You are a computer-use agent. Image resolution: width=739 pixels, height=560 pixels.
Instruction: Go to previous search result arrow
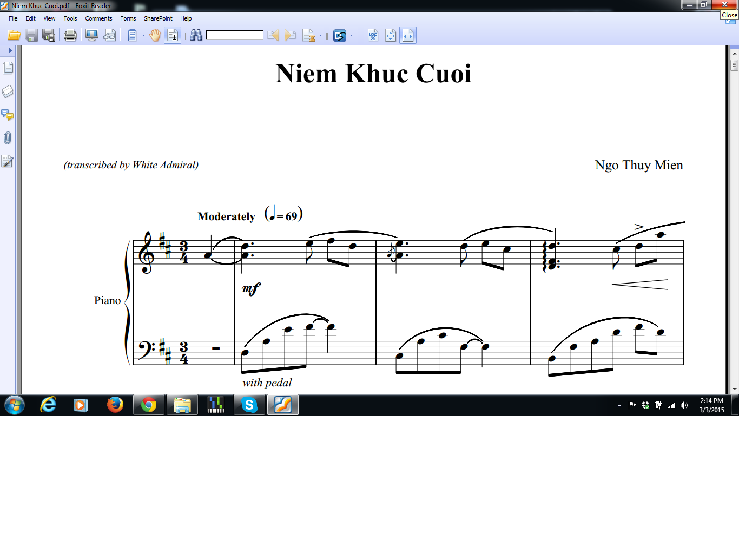[x=273, y=36]
